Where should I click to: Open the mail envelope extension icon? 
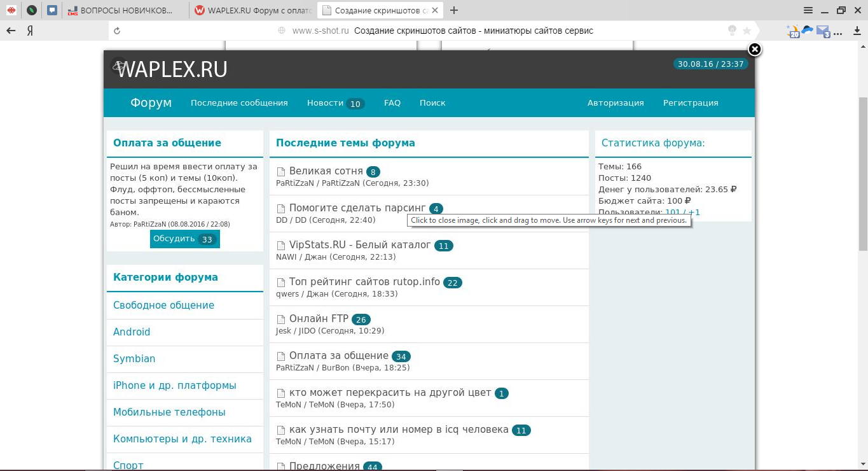(823, 31)
